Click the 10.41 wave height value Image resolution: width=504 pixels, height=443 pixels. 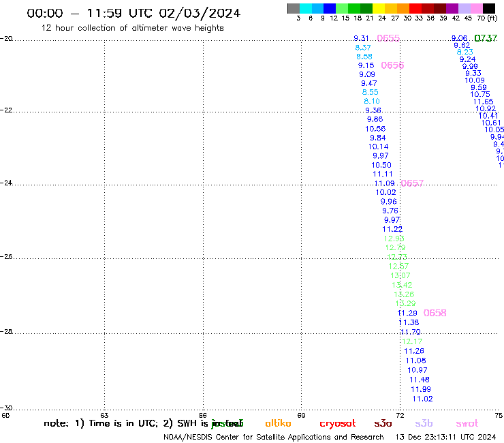pos(488,116)
